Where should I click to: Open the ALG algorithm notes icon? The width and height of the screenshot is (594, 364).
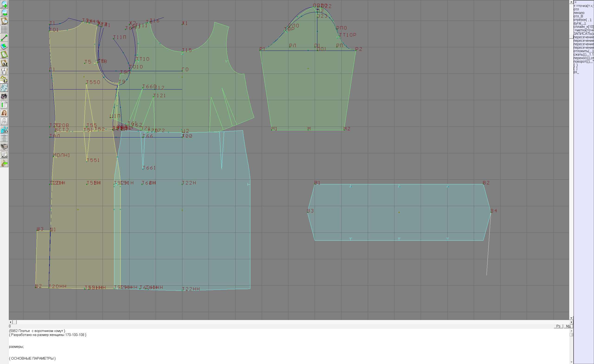click(4, 155)
